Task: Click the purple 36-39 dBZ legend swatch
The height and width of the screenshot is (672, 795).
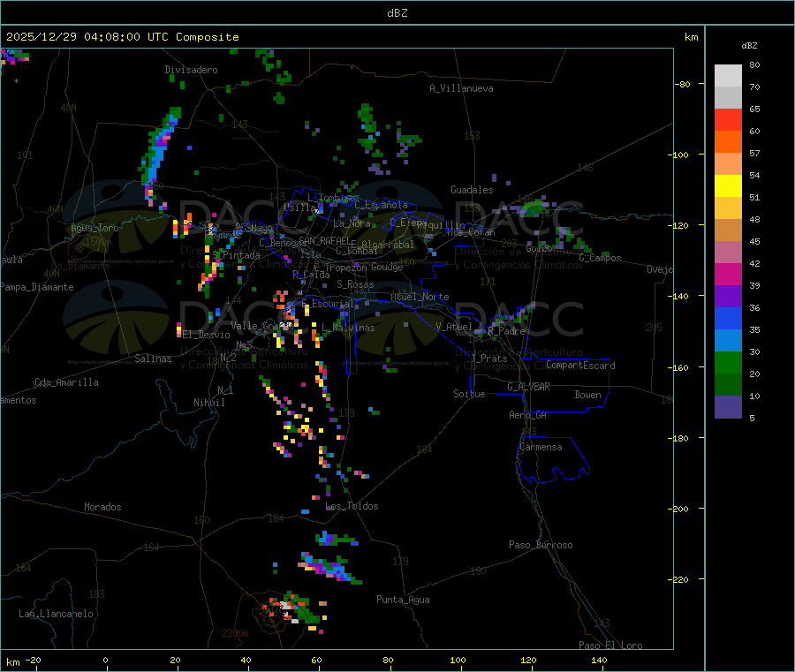Action: point(728,297)
